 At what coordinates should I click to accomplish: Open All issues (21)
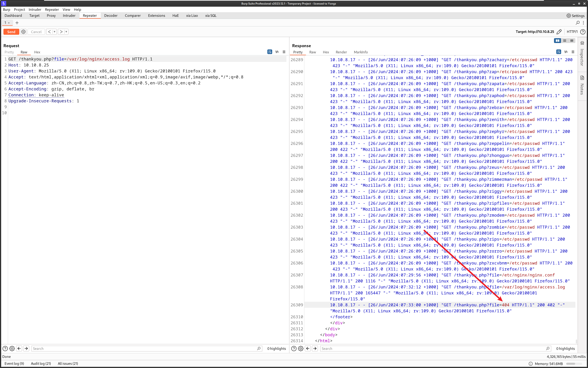(68, 364)
